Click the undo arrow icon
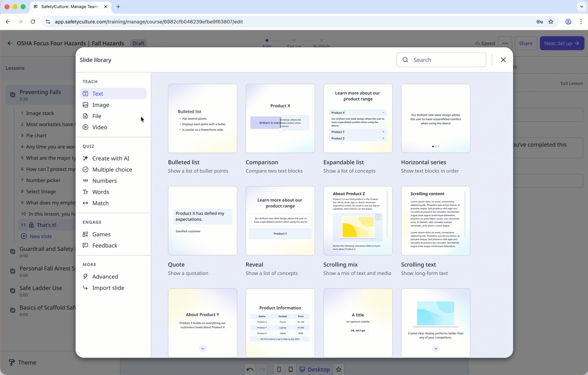The height and width of the screenshot is (375, 588). [250, 369]
